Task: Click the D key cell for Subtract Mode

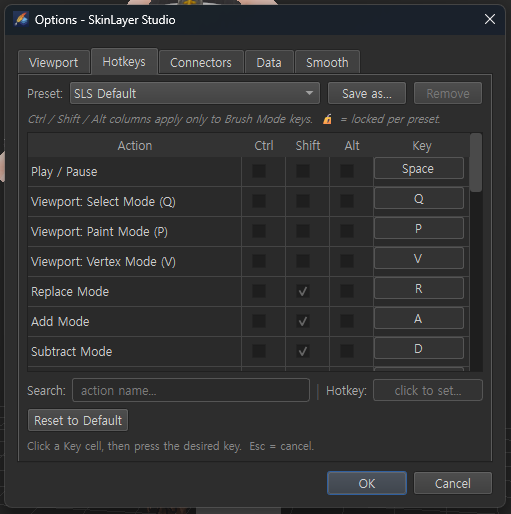Action: coord(419,348)
